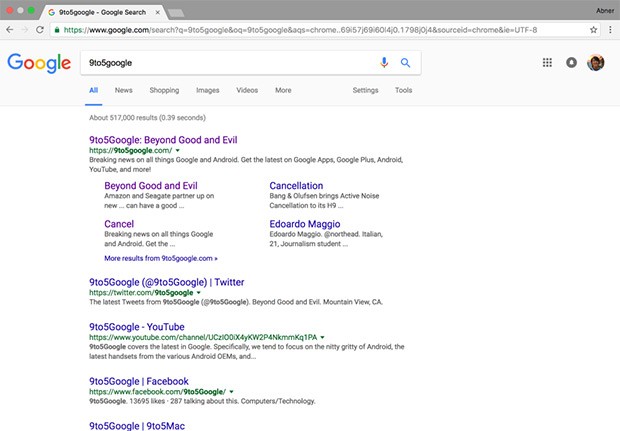Switch to the Videos tab
This screenshot has height=431, width=620.
[x=247, y=90]
